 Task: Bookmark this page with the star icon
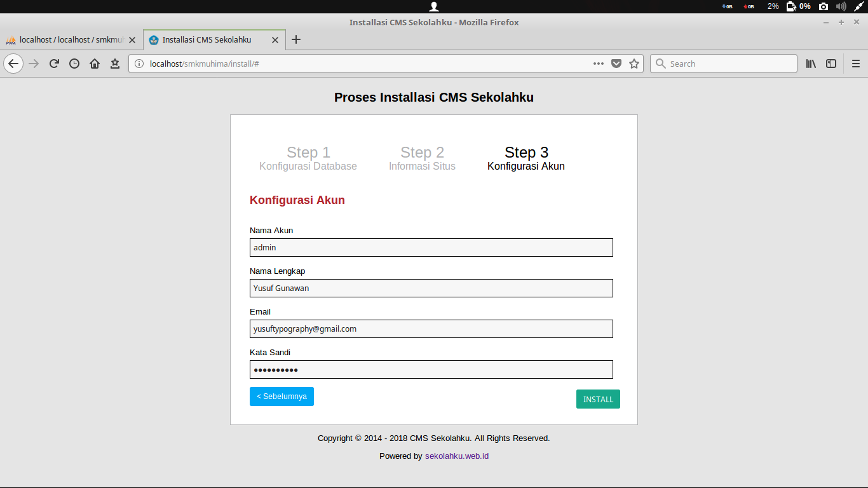click(634, 64)
